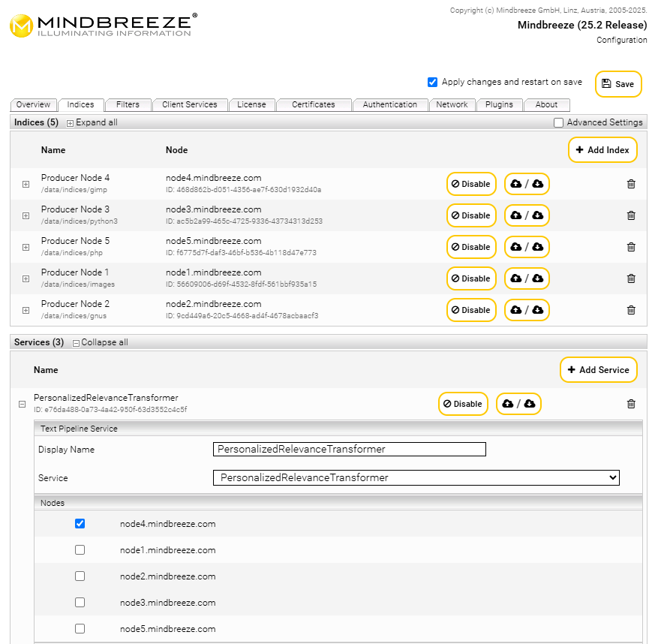The height and width of the screenshot is (644, 652).
Task: Click the cloud download icon for Producer Node 3
Action: point(538,215)
